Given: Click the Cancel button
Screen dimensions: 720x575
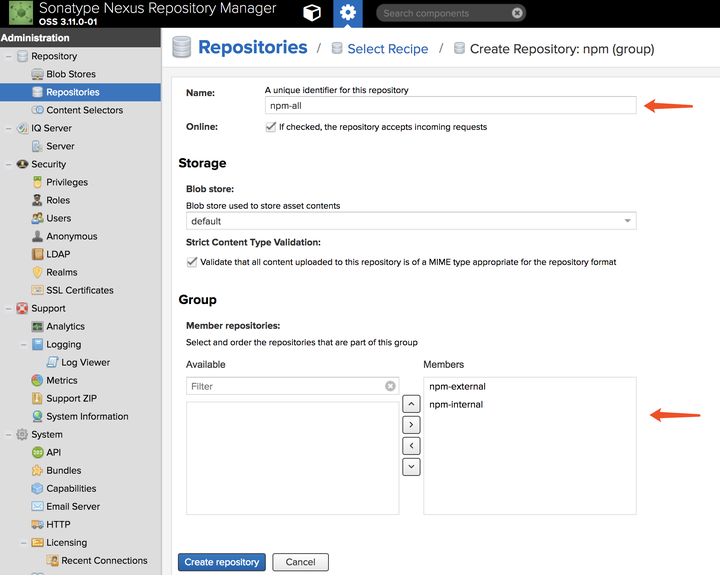Looking at the screenshot, I should (300, 562).
